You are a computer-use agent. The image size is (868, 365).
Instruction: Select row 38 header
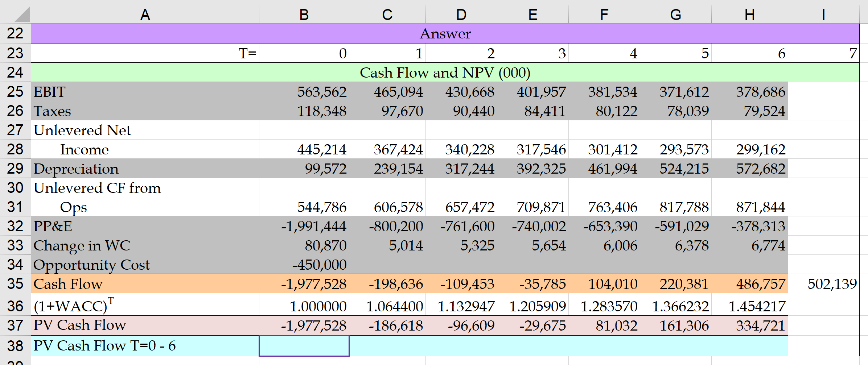click(x=15, y=345)
